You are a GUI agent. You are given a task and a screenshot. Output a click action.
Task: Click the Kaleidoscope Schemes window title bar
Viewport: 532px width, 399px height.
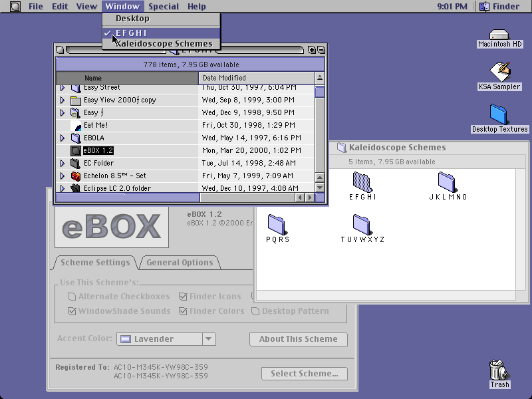coord(429,147)
